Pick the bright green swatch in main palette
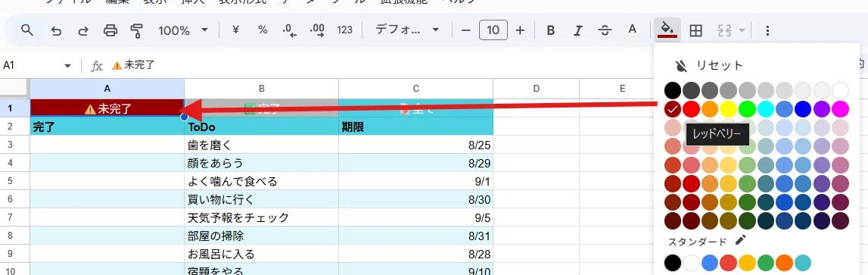Image resolution: width=868 pixels, height=275 pixels. [748, 109]
